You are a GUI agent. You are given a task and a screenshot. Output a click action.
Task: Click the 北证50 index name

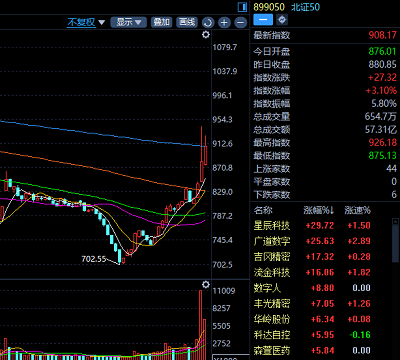(x=305, y=7)
